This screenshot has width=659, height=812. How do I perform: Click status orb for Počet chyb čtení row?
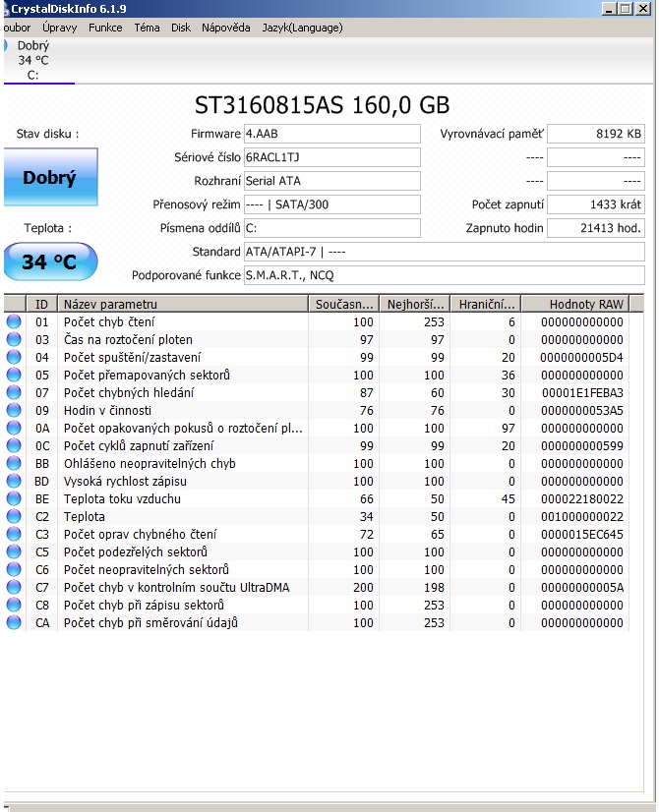pos(14,321)
